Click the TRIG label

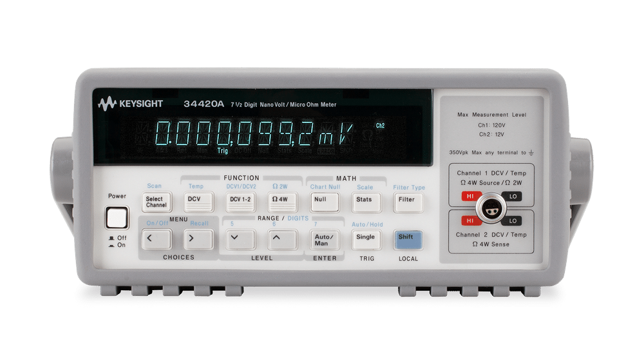pos(367,259)
